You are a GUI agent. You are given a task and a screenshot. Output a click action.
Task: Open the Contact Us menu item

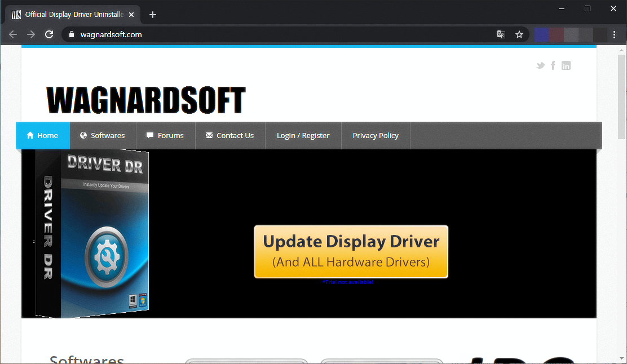(x=230, y=135)
